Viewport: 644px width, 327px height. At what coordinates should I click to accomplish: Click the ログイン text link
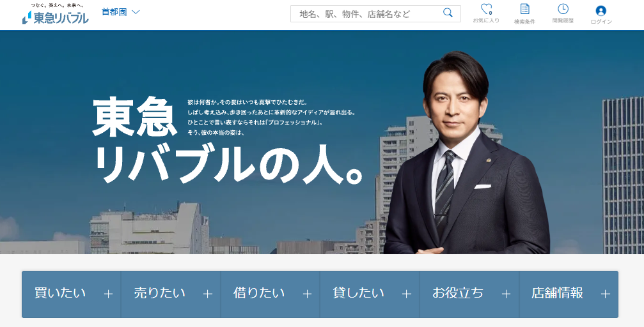coord(601,22)
